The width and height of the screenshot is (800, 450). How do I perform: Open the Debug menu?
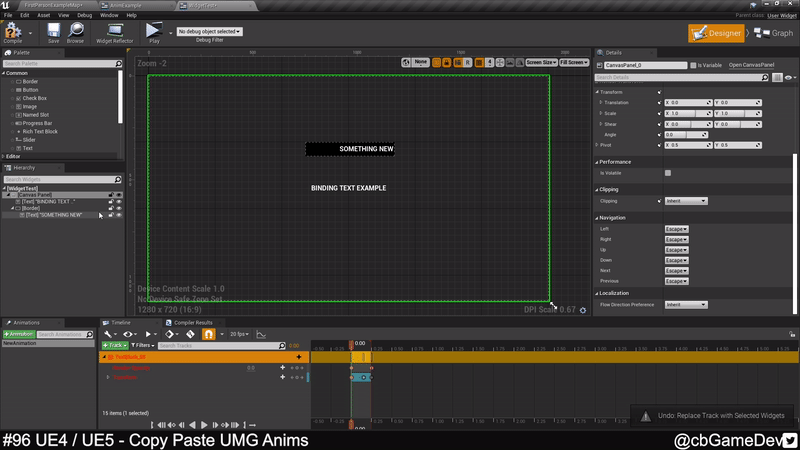[84, 15]
